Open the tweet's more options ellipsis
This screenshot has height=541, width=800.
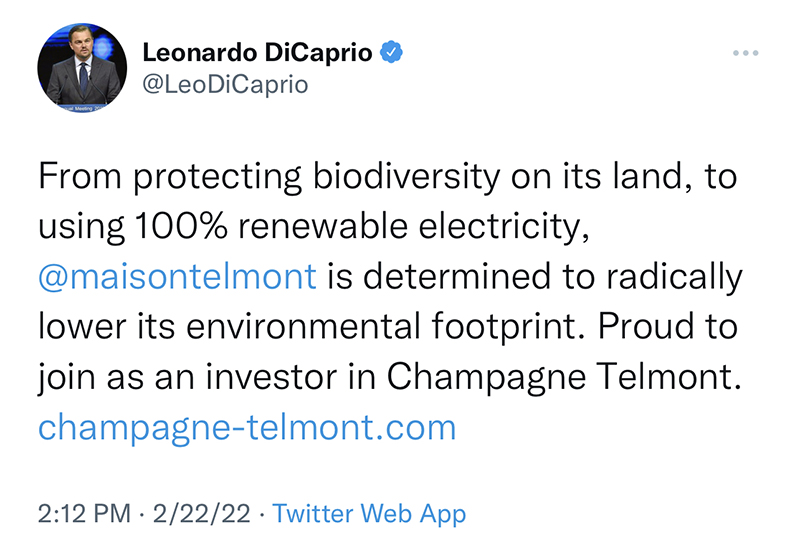(x=746, y=53)
